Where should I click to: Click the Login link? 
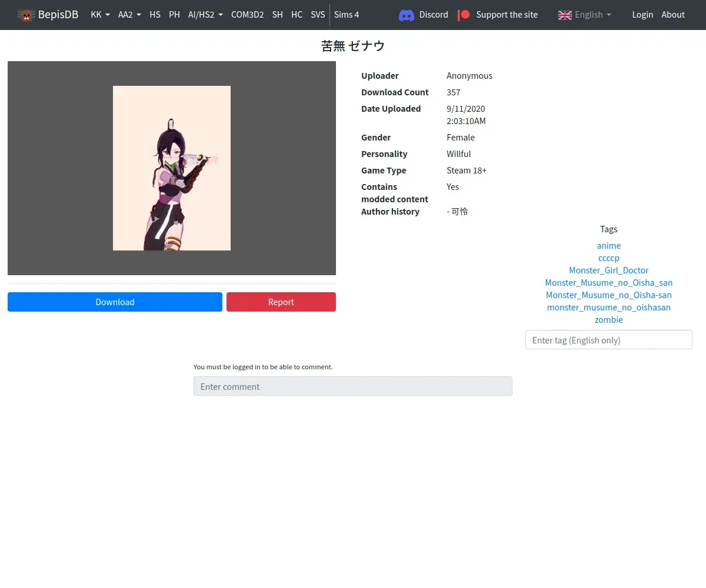tap(642, 15)
